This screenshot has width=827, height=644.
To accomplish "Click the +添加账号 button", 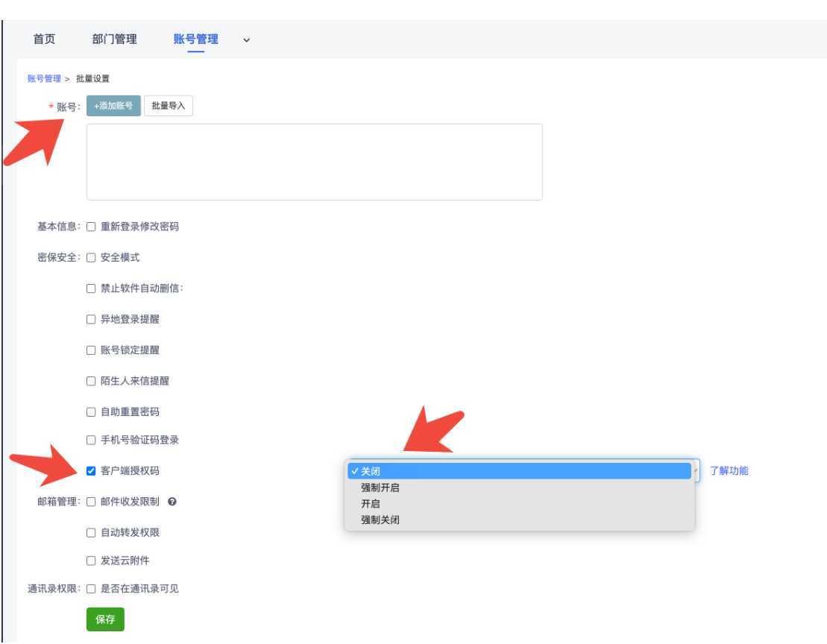I will point(113,106).
